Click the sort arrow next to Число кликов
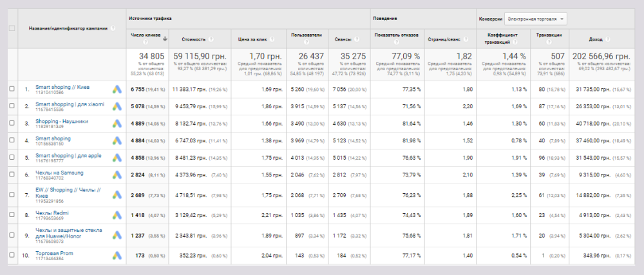The image size is (644, 275). pyautogui.click(x=165, y=39)
